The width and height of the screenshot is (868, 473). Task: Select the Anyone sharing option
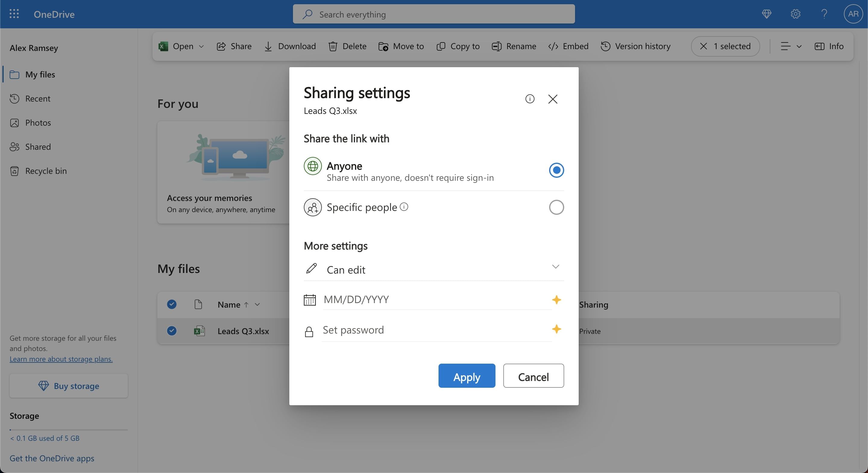556,170
